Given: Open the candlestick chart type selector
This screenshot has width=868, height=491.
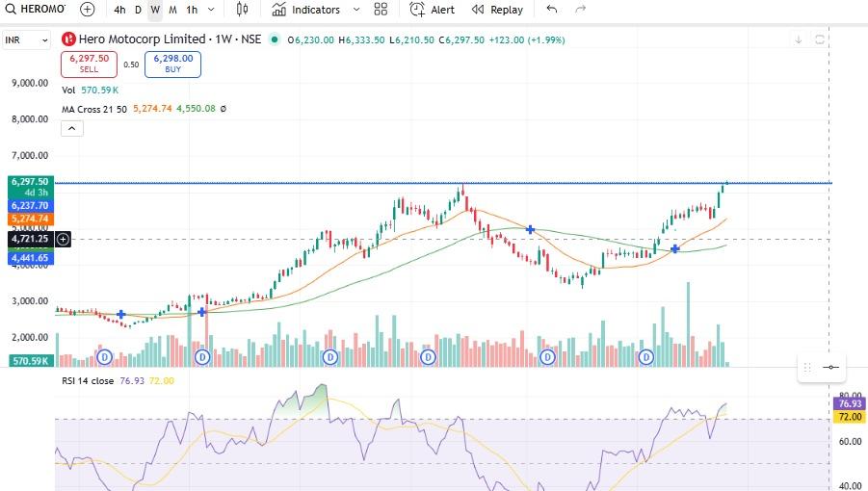Looking at the screenshot, I should point(242,10).
